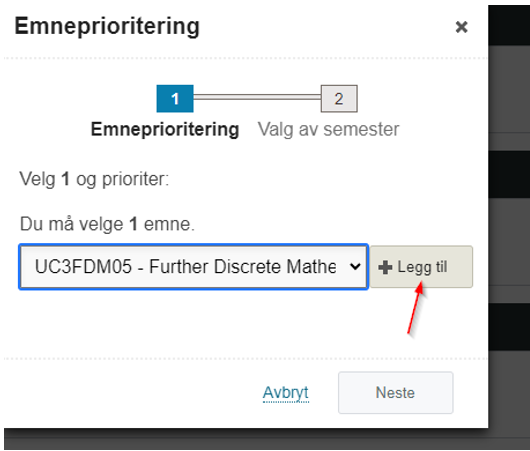Screen dimensions: 530x451
Task: Click the dotted divider above the Neste button
Action: pyautogui.click(x=246, y=358)
